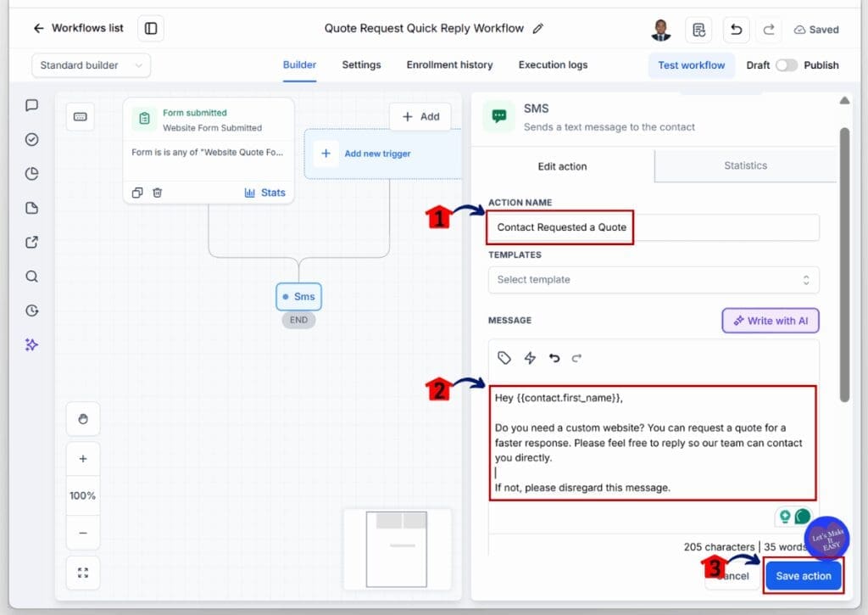Enable the hand pan tool
Image resolution: width=868 pixels, height=615 pixels.
(83, 419)
